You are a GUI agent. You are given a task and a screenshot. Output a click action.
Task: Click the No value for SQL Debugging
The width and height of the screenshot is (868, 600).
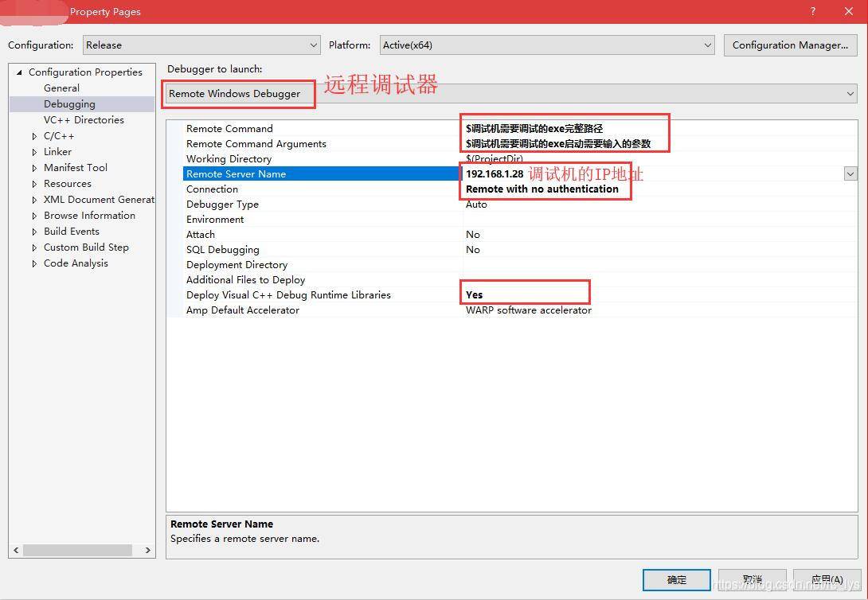pyautogui.click(x=473, y=249)
